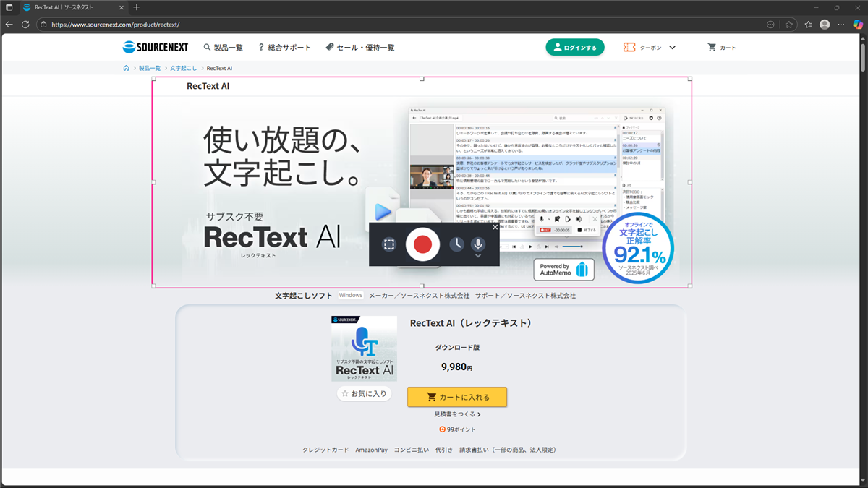Expand microphone options chevron below mic
This screenshot has height=488, width=868.
(x=477, y=256)
